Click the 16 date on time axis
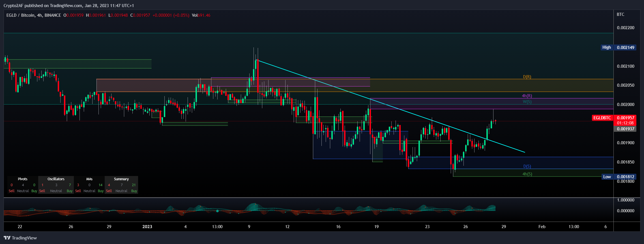The image size is (644, 244). (x=338, y=226)
